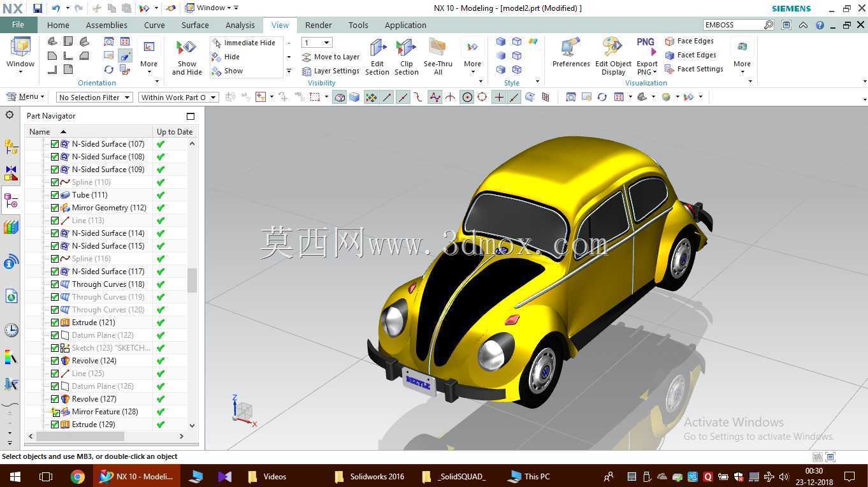This screenshot has height=487, width=868.
Task: Open Facet Settings
Action: coord(693,69)
